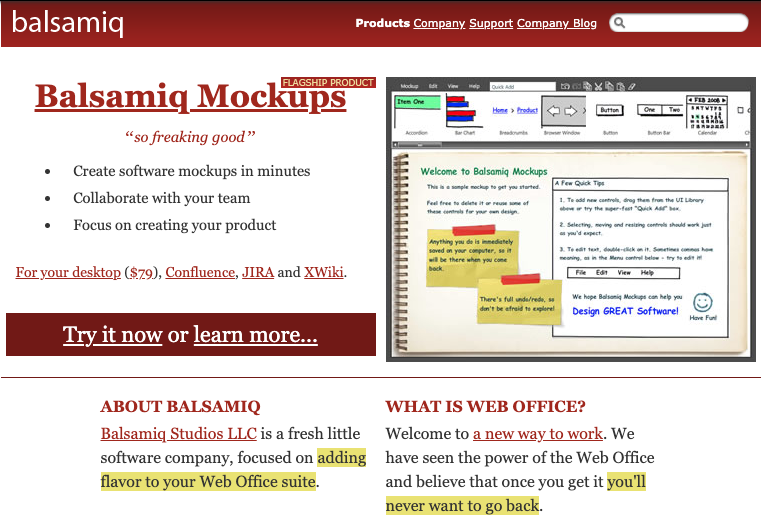761x522 pixels.
Task: Click the balsamiq logo in the header
Action: (x=67, y=23)
